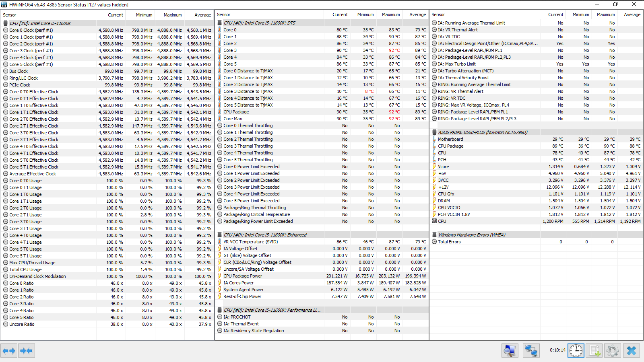Viewport: 644px width, 362px height.
Task: Select IA: Thermal Velocity Boost row
Action: (536, 78)
